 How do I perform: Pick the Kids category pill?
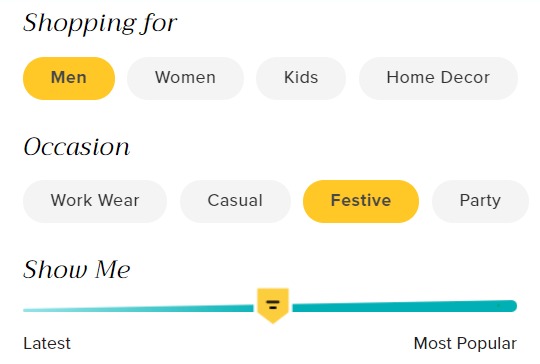coord(301,78)
